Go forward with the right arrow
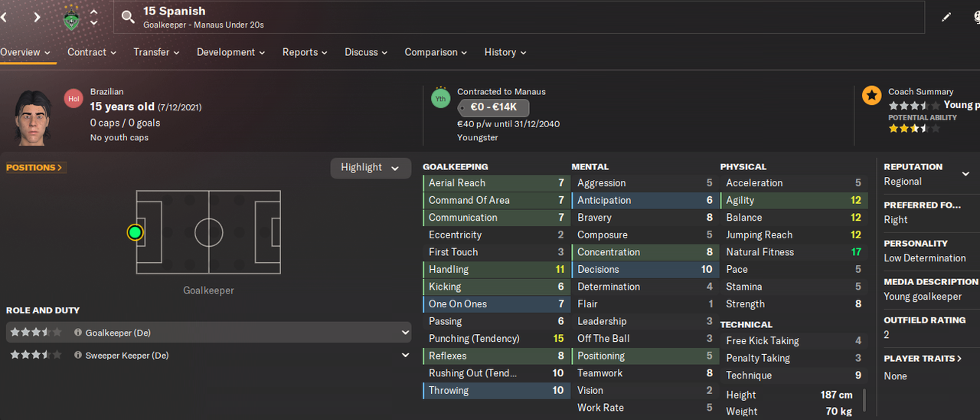 pyautogui.click(x=38, y=17)
